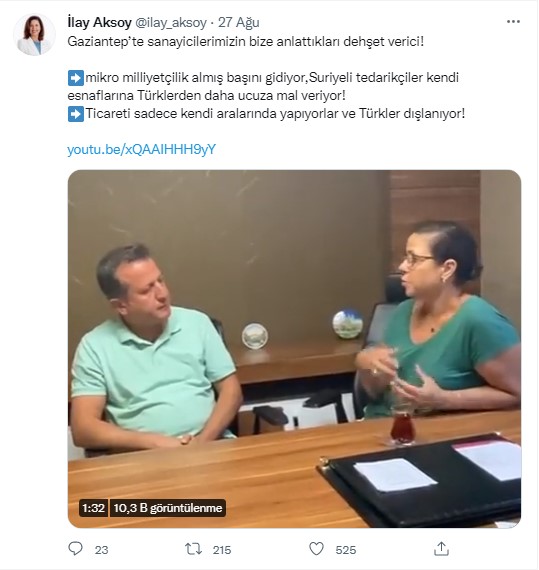Click the reply speech bubble icon
This screenshot has height=570, width=539.
(76, 549)
